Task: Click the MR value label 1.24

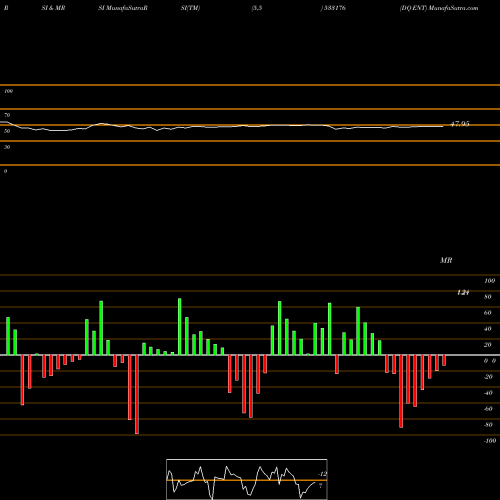Action: click(x=463, y=293)
